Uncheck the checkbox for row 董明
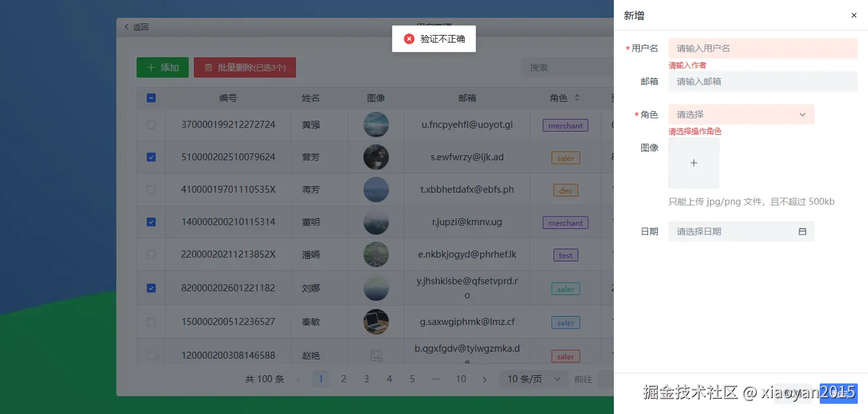 151,222
